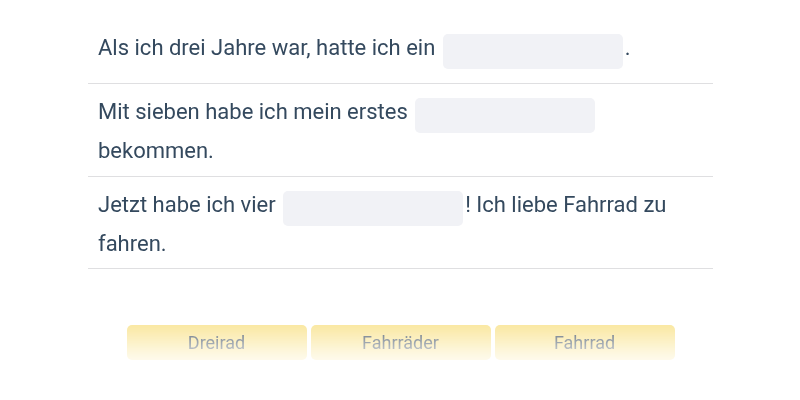Click the sentence text 'Als ich drei Jahre war'
The width and height of the screenshot is (800, 400).
coord(204,48)
